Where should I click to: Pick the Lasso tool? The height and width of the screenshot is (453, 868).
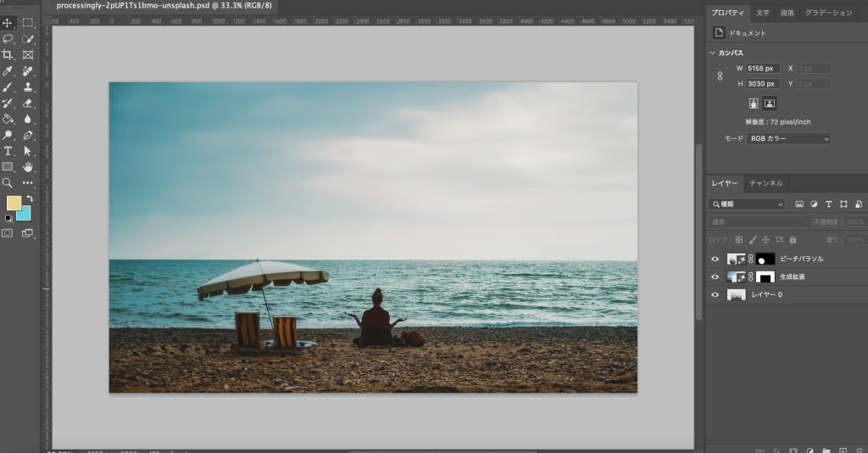(8, 39)
